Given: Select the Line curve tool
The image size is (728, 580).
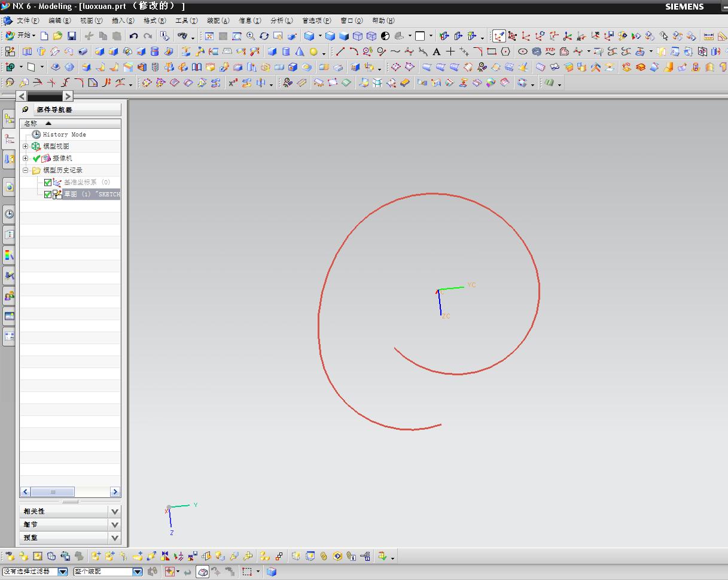Looking at the screenshot, I should [340, 51].
